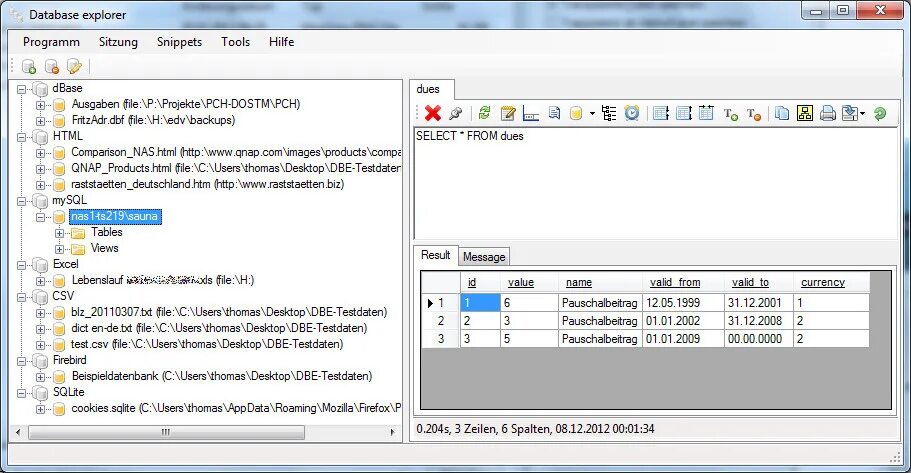Click the second table grid icon in toolbar
The width and height of the screenshot is (911, 473).
(684, 113)
